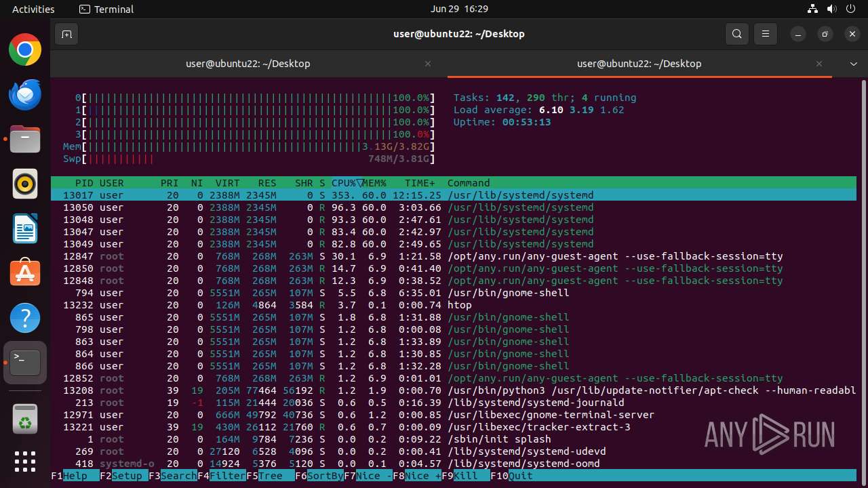Toggle F5 Tree view in htop
Viewport: 868px width, 488px height.
271,476
